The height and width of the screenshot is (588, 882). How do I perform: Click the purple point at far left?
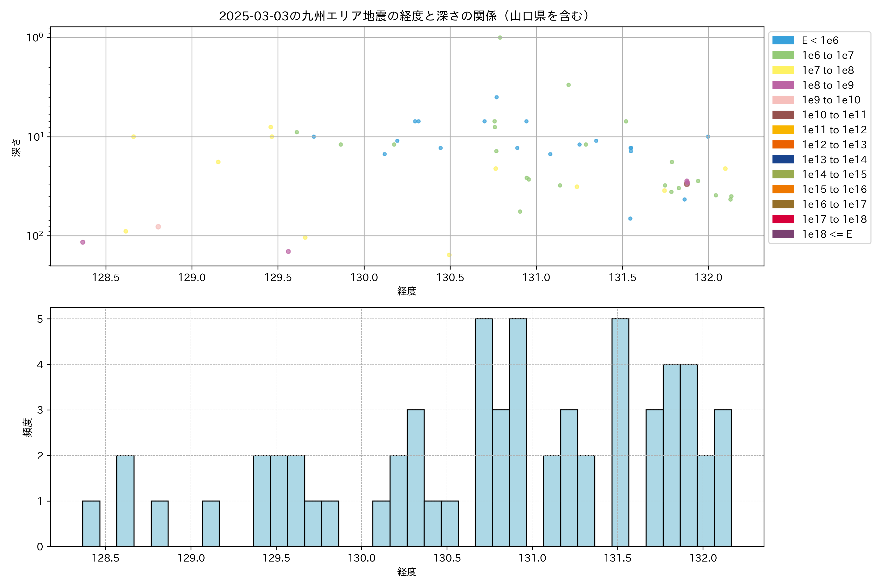click(x=83, y=242)
